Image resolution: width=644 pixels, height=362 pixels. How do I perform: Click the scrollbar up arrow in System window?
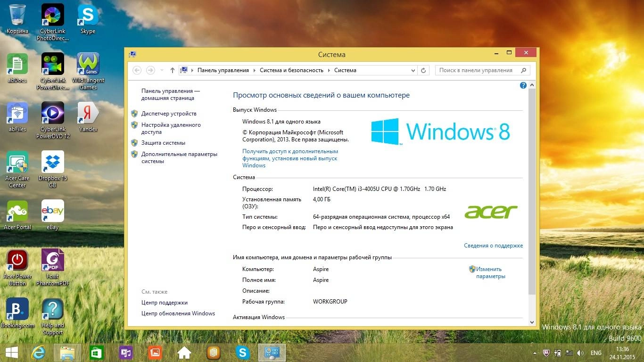[532, 85]
